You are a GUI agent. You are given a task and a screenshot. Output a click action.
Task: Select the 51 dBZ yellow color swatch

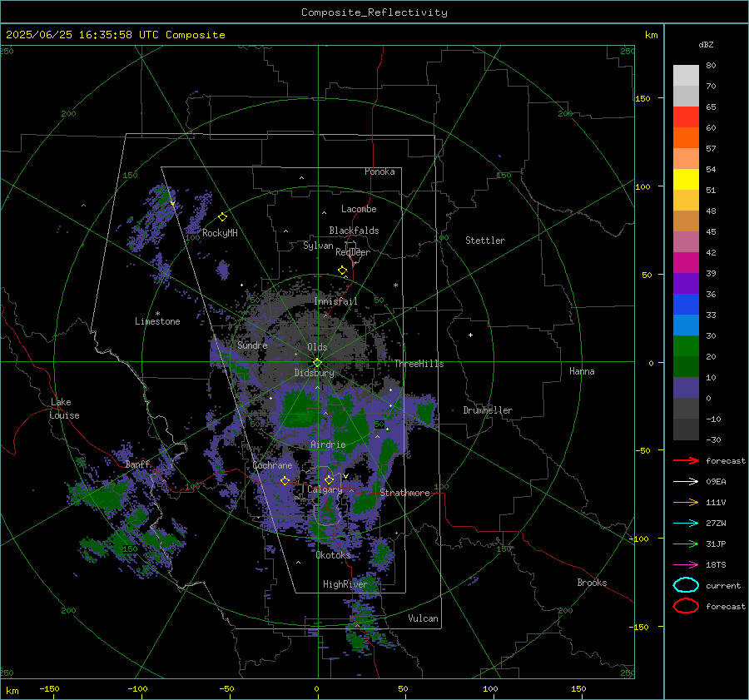point(686,179)
